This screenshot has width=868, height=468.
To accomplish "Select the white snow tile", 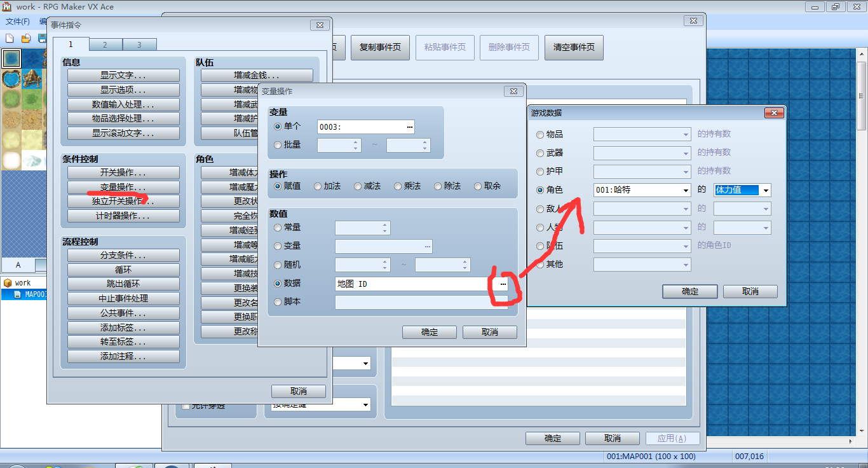I will click(x=11, y=160).
